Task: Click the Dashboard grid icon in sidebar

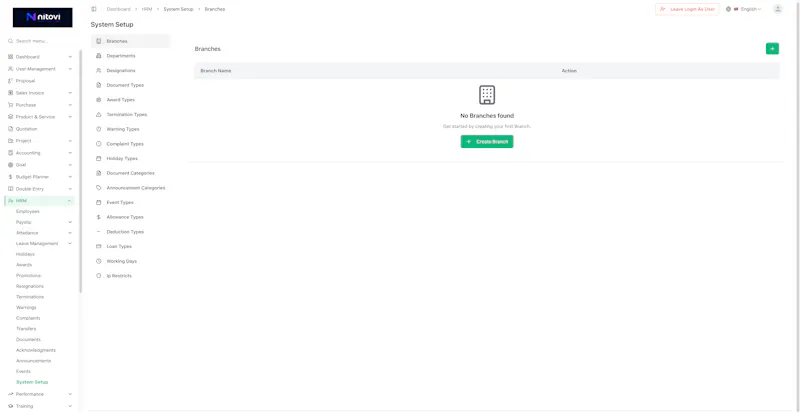Action: tap(10, 57)
